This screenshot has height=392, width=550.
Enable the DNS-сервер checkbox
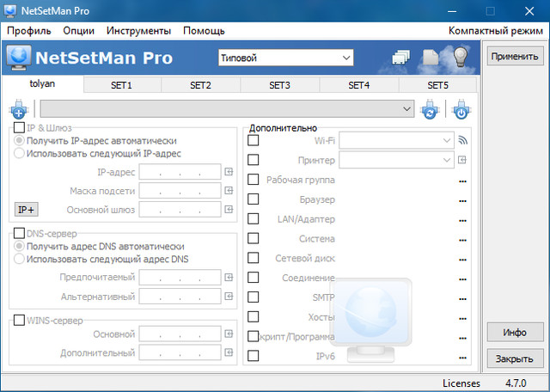pos(19,234)
